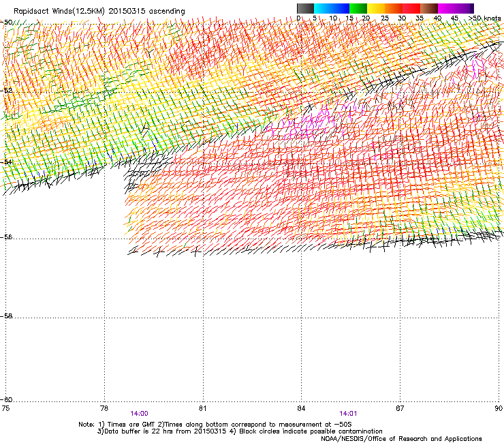This screenshot has width=504, height=443.
Task: Click the '78' longitude axis label
Action: [104, 408]
